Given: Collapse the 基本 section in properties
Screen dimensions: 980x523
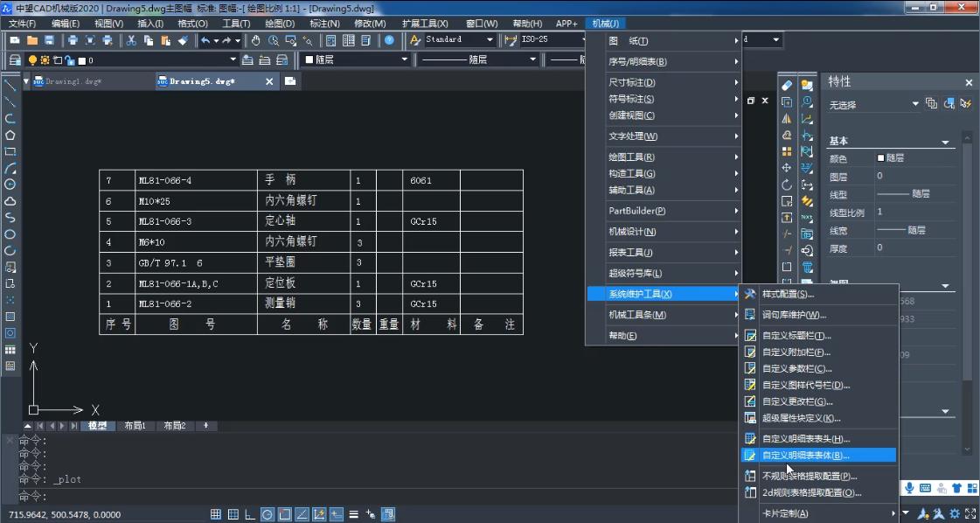Looking at the screenshot, I should coord(945,142).
